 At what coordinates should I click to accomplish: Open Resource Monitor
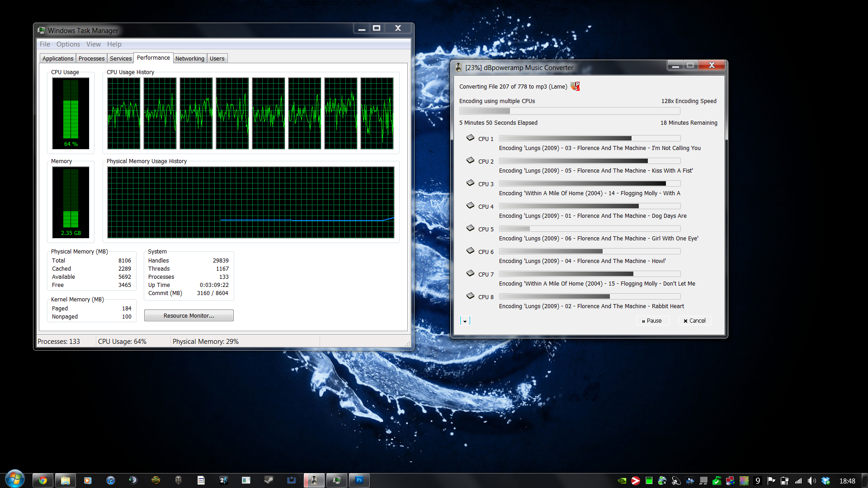[189, 315]
